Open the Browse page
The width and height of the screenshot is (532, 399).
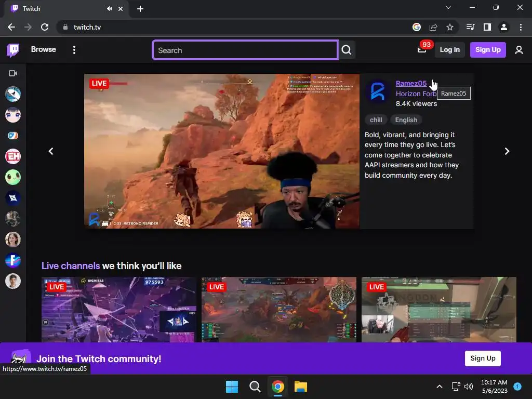click(x=44, y=49)
